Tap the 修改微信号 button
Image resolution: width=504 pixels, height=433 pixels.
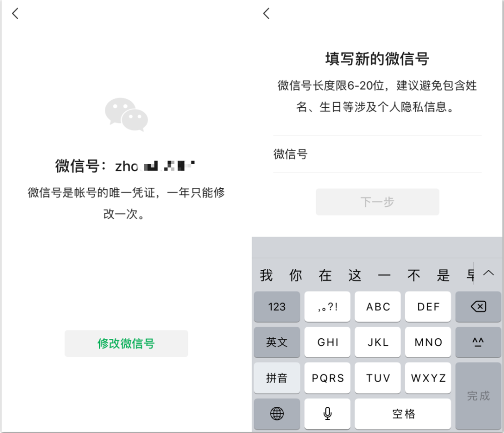[127, 343]
